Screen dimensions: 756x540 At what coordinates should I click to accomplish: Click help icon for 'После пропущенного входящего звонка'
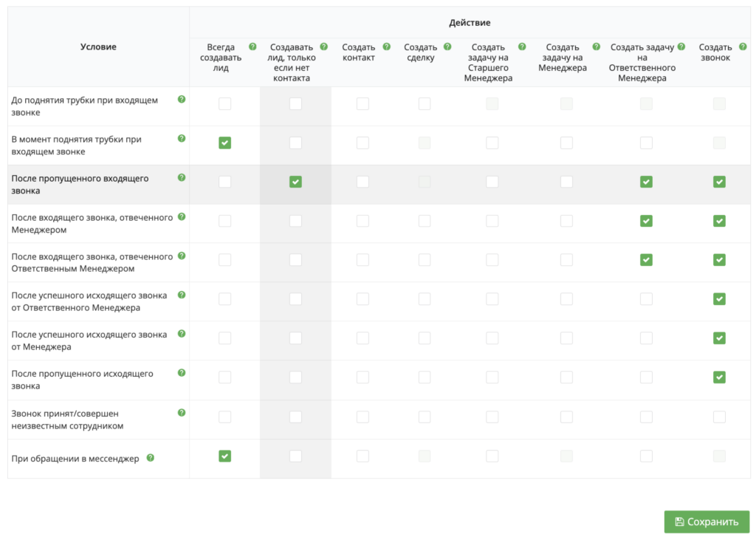182,177
